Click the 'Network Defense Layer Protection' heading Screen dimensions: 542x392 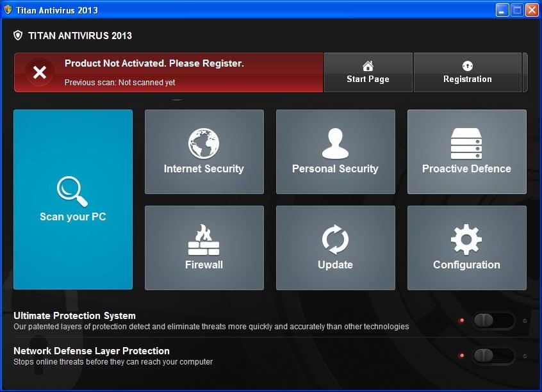pyautogui.click(x=91, y=351)
